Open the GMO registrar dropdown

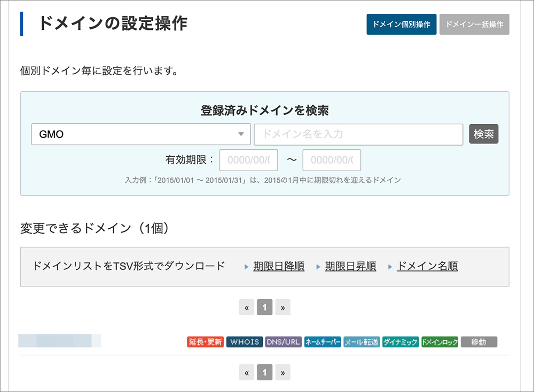point(140,134)
